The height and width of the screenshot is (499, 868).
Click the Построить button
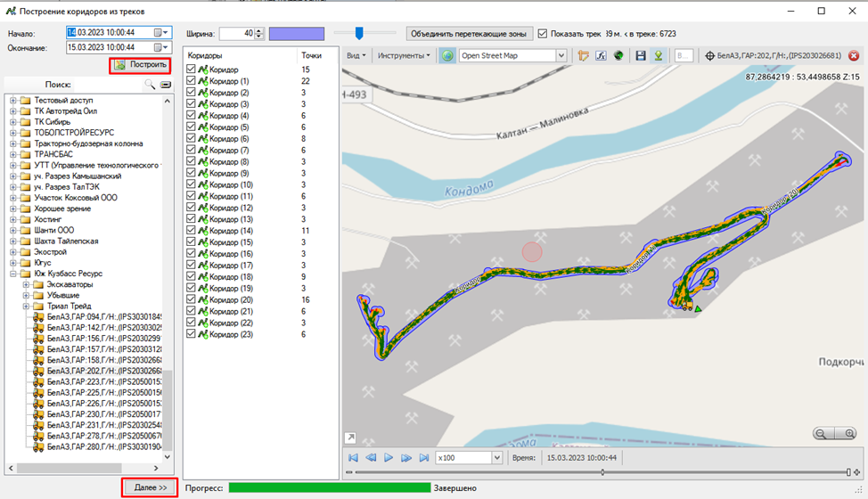click(x=140, y=65)
